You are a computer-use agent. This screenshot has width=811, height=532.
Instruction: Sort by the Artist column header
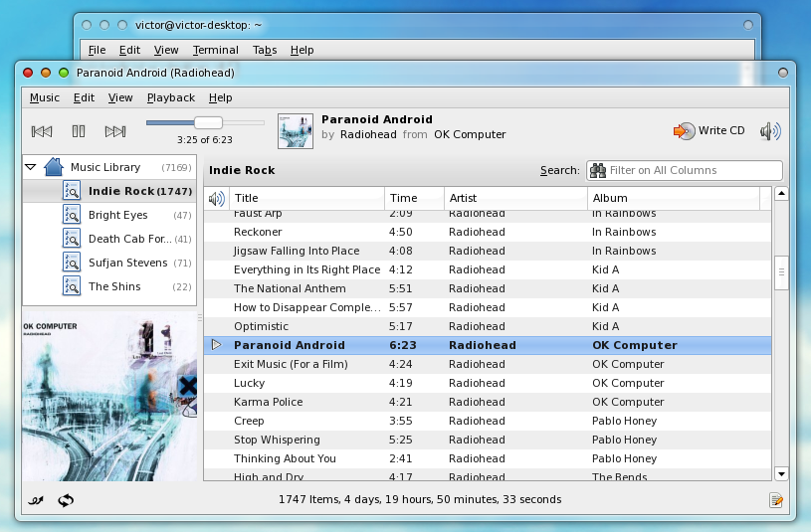coord(515,198)
